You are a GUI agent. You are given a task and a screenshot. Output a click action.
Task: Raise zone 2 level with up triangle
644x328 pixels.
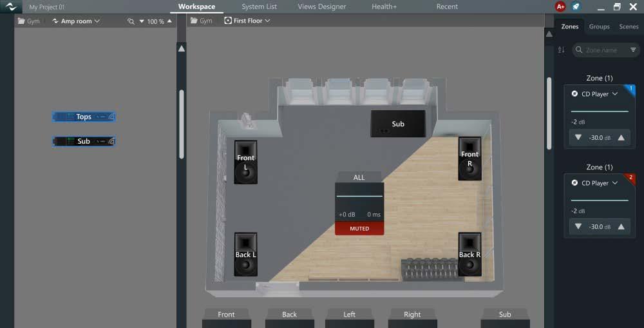pyautogui.click(x=621, y=226)
